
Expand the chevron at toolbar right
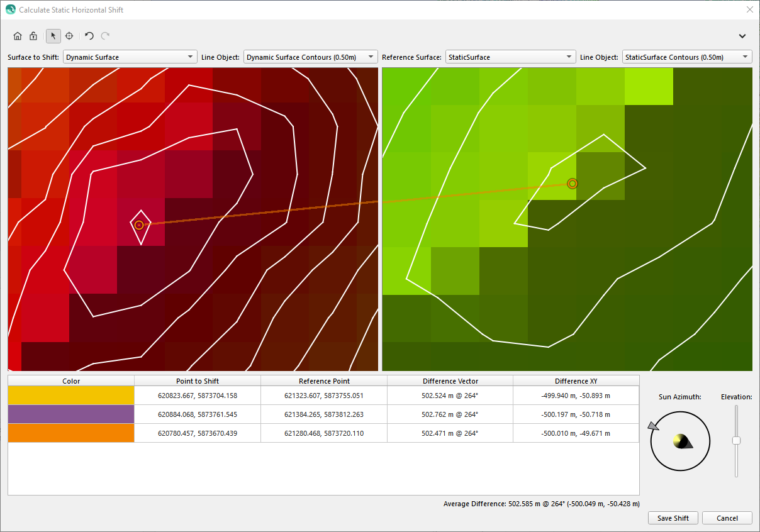pyautogui.click(x=742, y=36)
